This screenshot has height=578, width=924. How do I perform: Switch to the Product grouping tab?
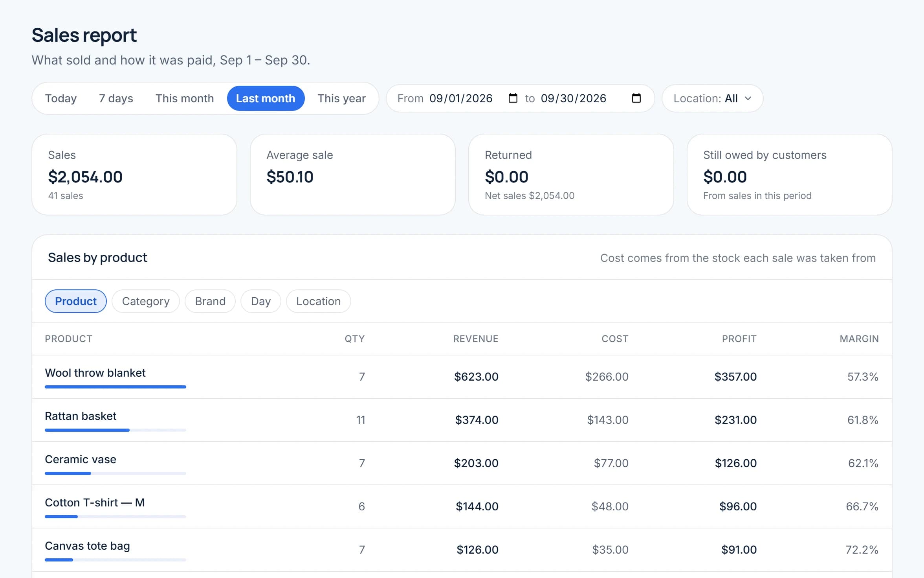pyautogui.click(x=75, y=301)
